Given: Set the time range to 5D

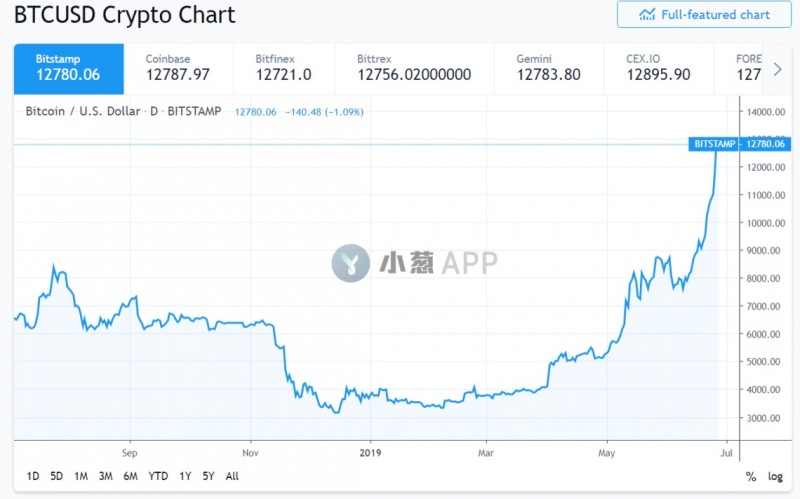Looking at the screenshot, I should pos(57,476).
